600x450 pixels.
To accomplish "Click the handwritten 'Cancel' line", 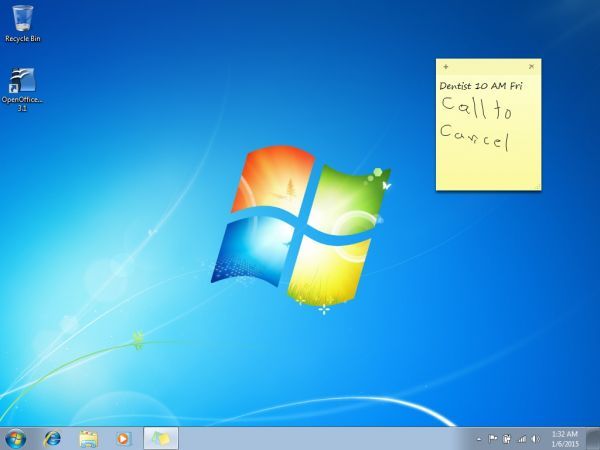I will pos(475,138).
